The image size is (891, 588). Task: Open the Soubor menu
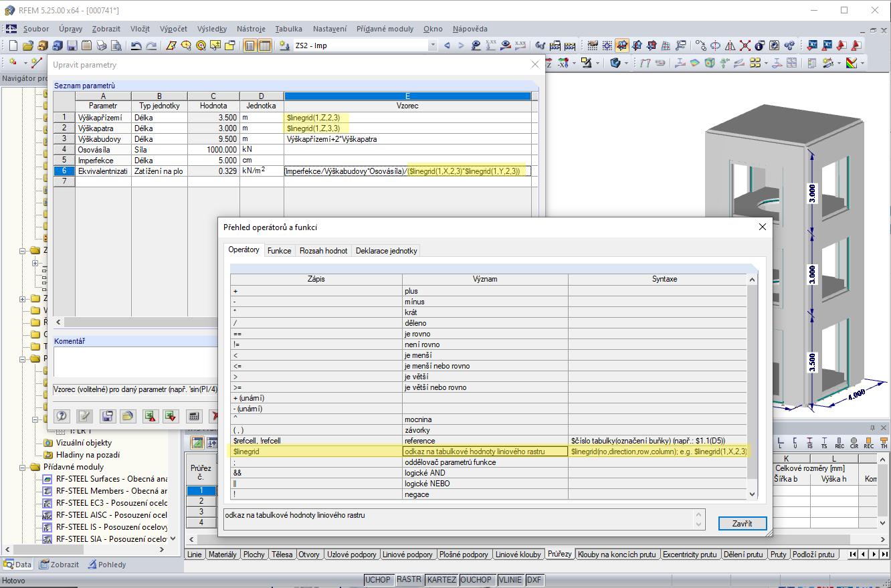pos(36,29)
